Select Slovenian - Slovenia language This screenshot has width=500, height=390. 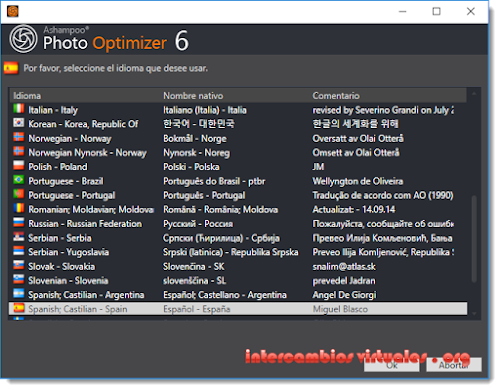[238, 281]
